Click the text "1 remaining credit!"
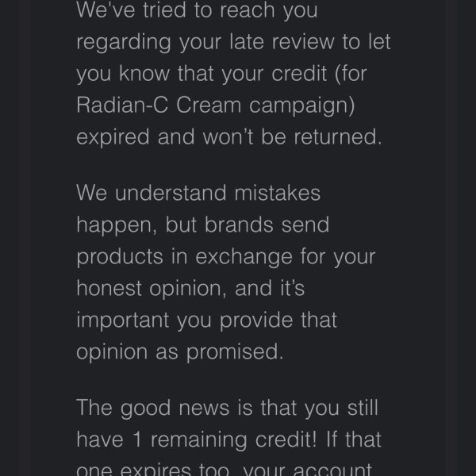This screenshot has width=476, height=476. [x=225, y=440]
